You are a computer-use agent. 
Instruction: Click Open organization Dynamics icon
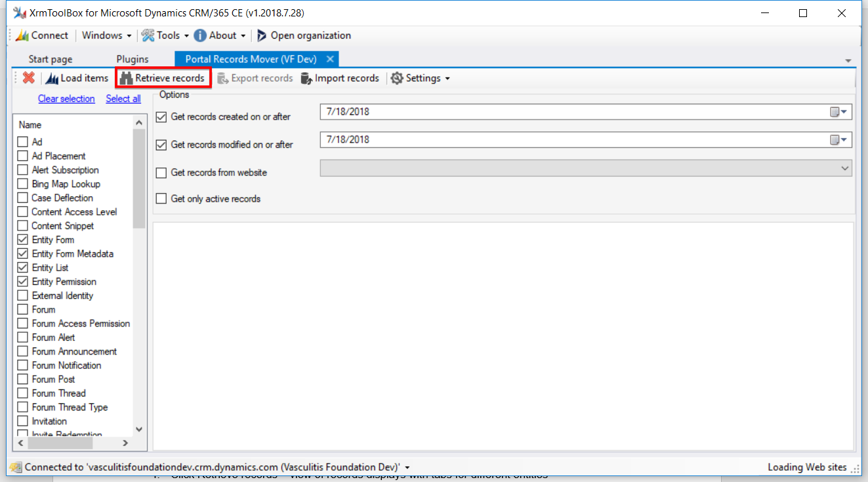click(x=262, y=35)
